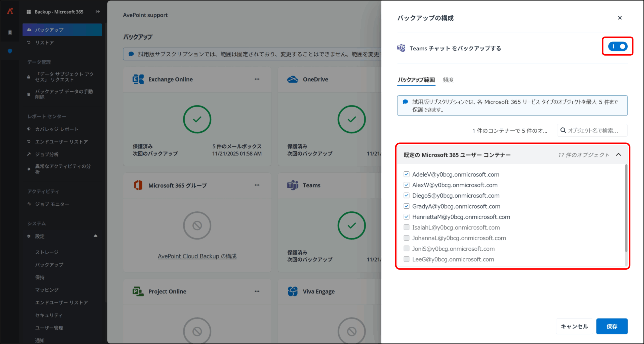Uncheck HenriettaM@y0bcg.onmicrosoft.com checkbox
This screenshot has width=644, height=344.
(406, 217)
